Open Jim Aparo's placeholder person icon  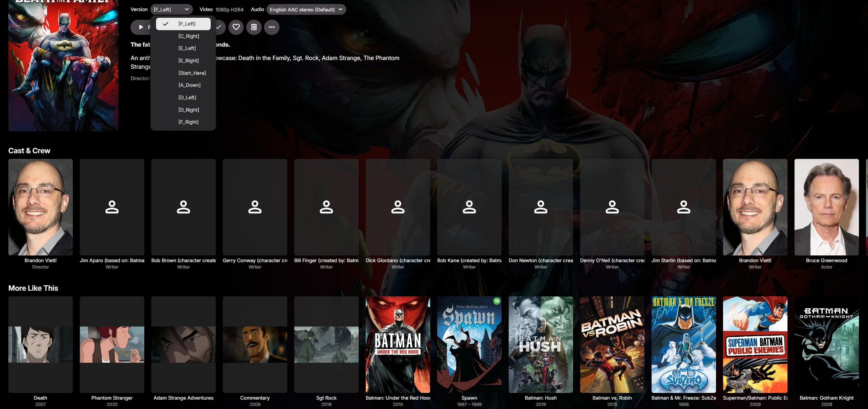tap(112, 207)
